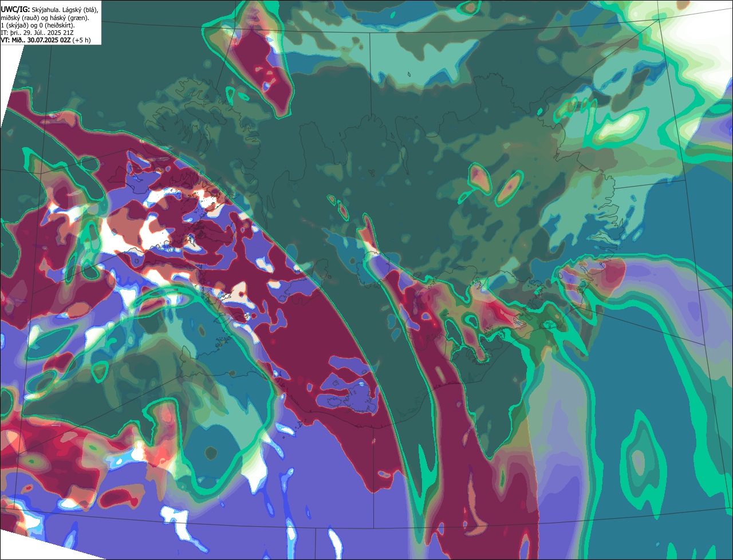733x560 pixels.
Task: Click the bold 'UWC/IG:' label
Action: coord(15,10)
